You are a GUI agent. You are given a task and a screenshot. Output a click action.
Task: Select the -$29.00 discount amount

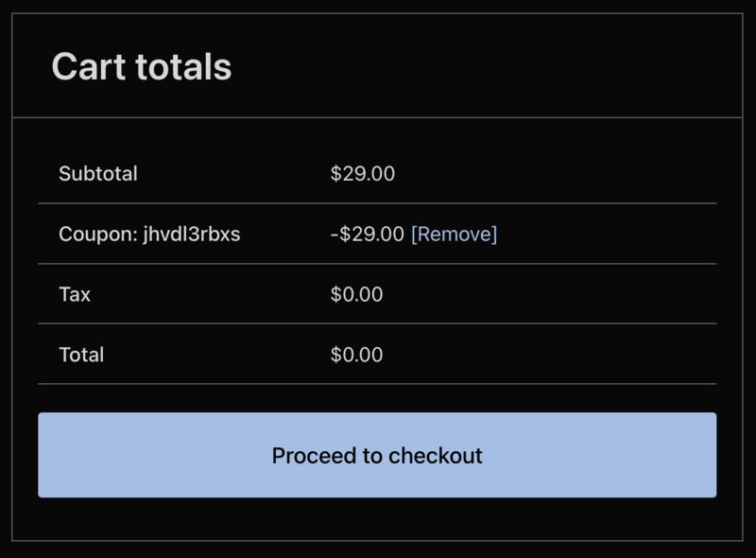(368, 234)
